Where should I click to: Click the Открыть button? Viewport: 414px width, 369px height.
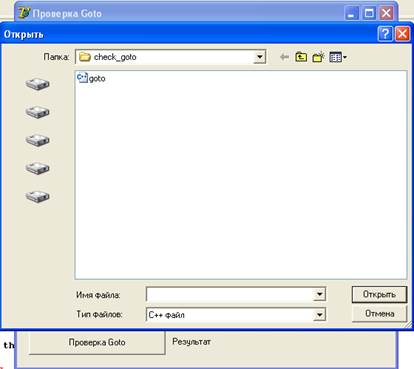pos(379,294)
